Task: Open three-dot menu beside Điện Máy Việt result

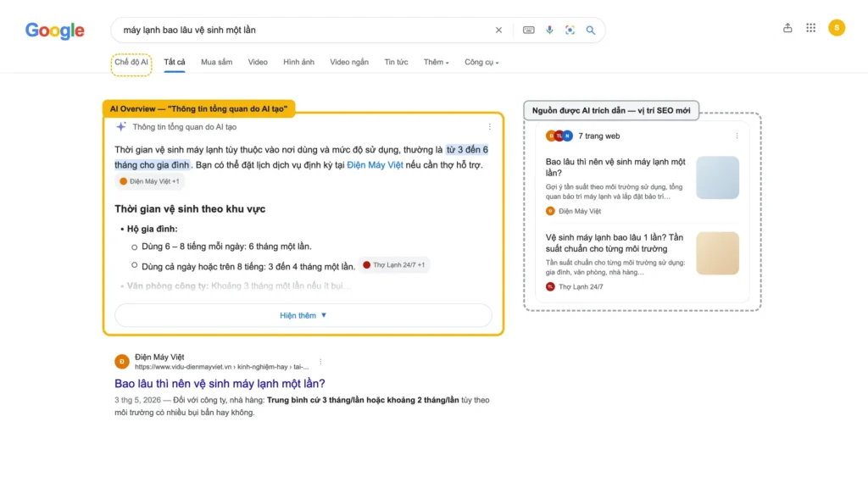Action: coord(320,362)
